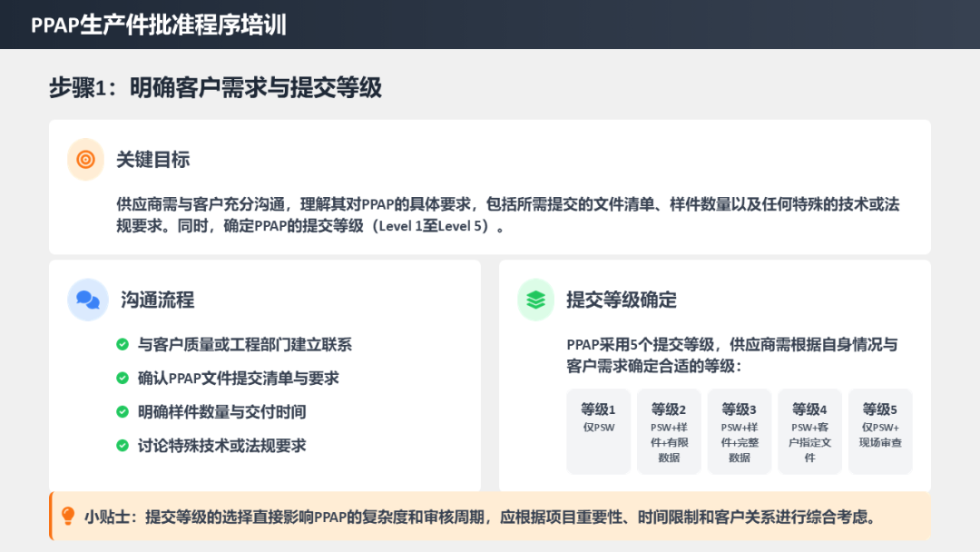
Task: Click green checkmark beside 与客户质量或工程部门建立联系
Action: 122,345
